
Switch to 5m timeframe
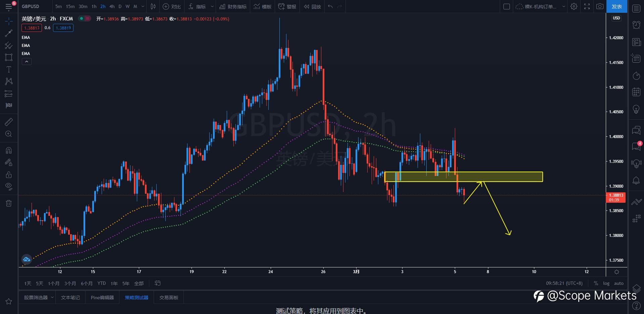coord(58,6)
